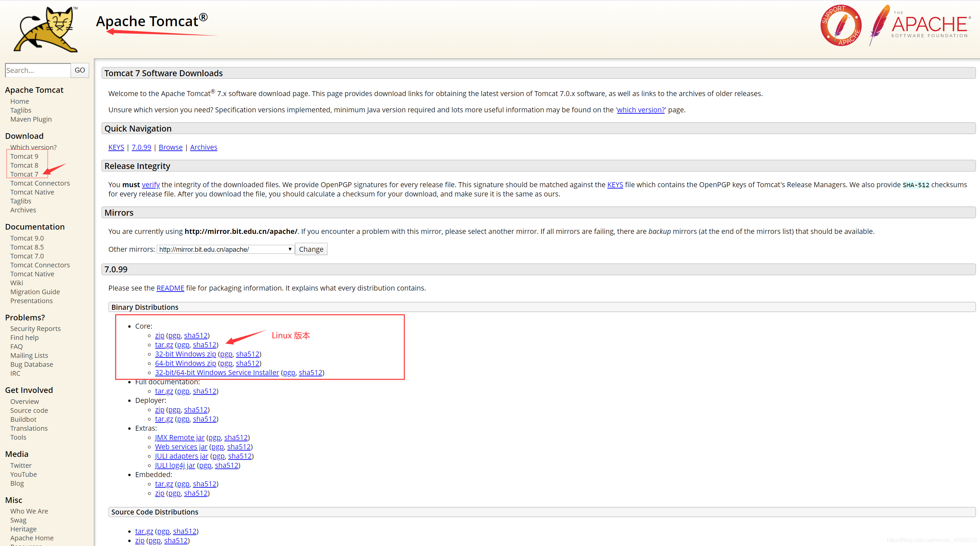This screenshot has width=980, height=546.
Task: Download Core 32-bit Windows zip
Action: click(x=185, y=354)
